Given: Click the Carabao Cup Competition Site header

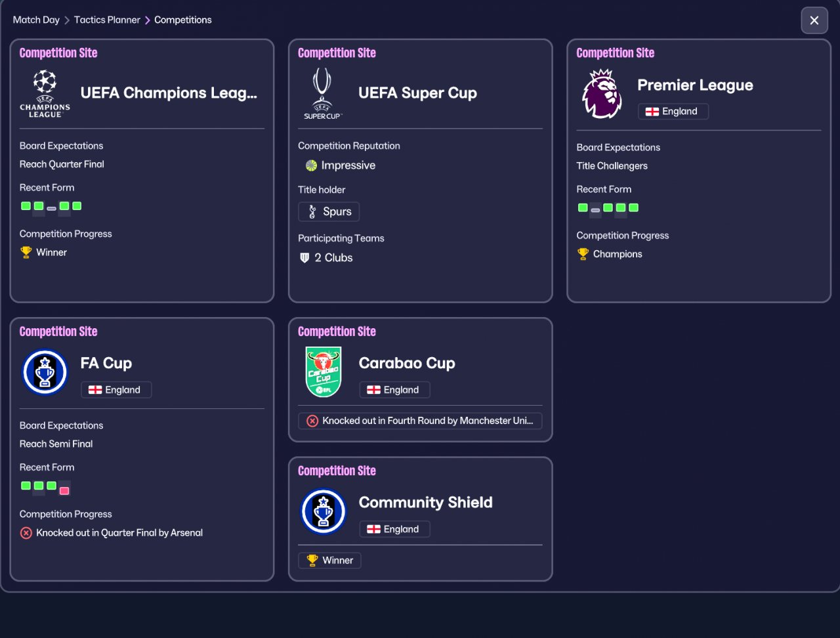Looking at the screenshot, I should click(x=337, y=331).
